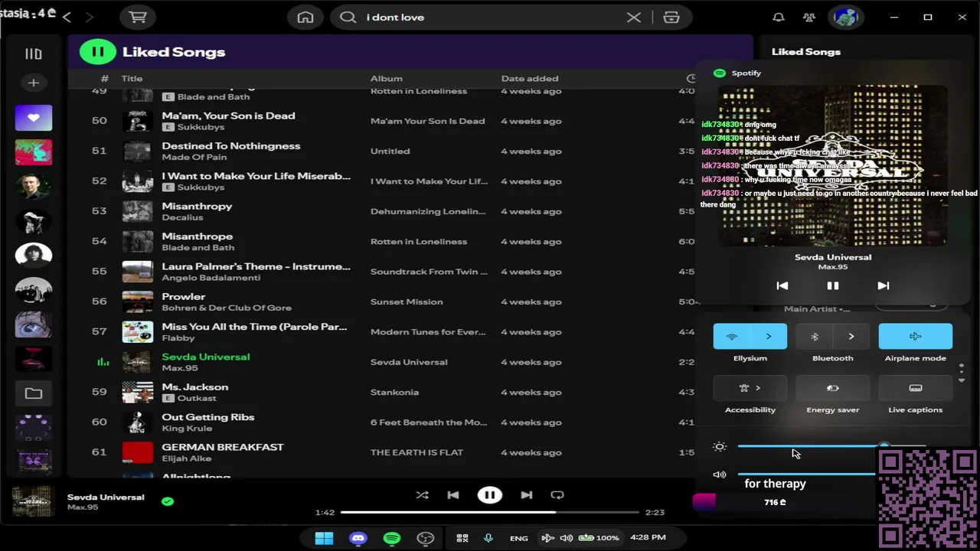Open the notifications bell
Screen dimensions: 980x551
tap(779, 17)
